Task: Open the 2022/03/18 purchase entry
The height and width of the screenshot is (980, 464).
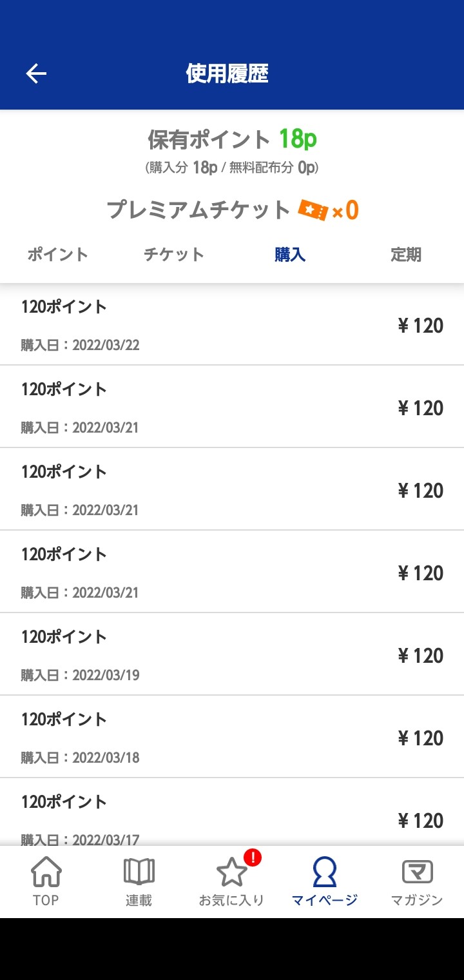Action: tap(232, 738)
